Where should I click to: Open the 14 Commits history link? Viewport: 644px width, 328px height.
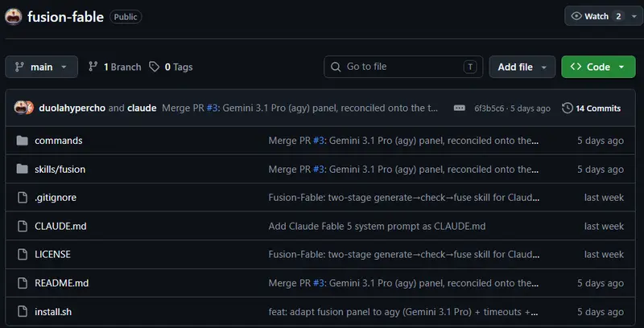click(592, 109)
